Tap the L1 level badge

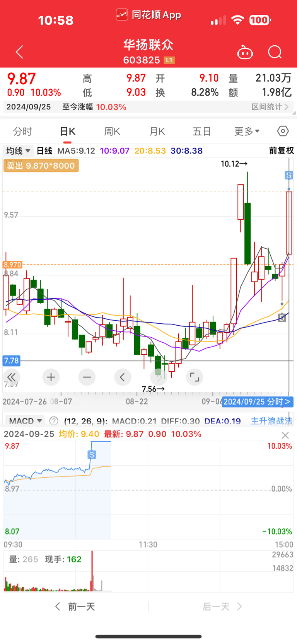click(169, 60)
